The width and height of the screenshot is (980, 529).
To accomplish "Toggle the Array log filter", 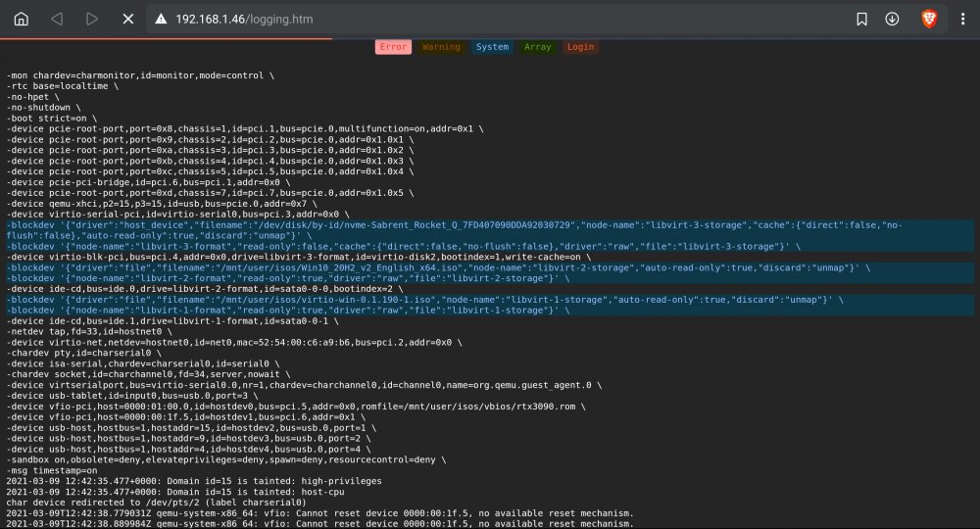I will 537,47.
